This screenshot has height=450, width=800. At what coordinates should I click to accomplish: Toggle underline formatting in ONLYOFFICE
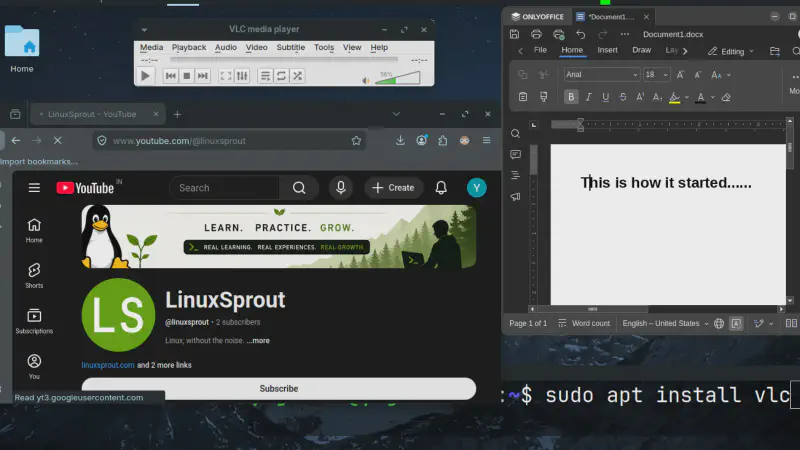[606, 97]
